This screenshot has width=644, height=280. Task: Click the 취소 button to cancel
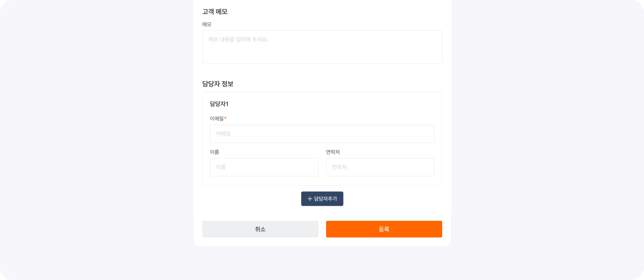pyautogui.click(x=260, y=229)
